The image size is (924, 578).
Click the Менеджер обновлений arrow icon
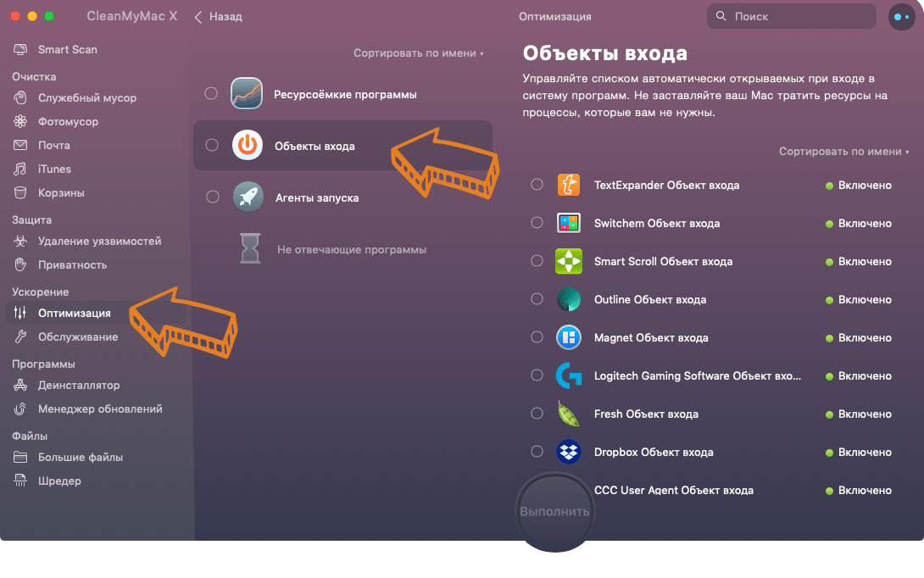pos(20,408)
